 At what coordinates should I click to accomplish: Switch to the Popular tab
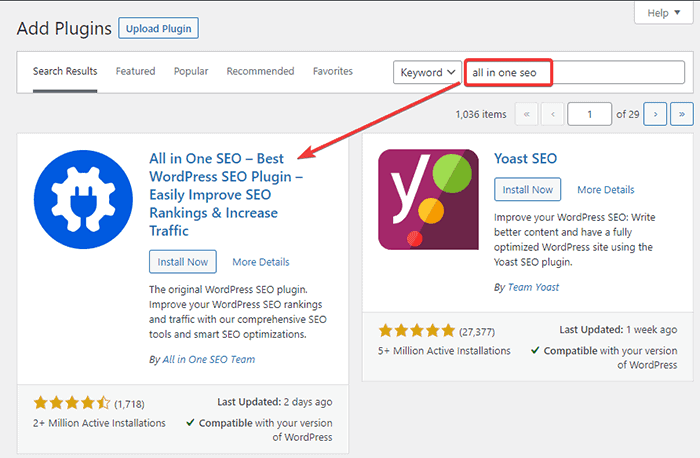(x=191, y=72)
